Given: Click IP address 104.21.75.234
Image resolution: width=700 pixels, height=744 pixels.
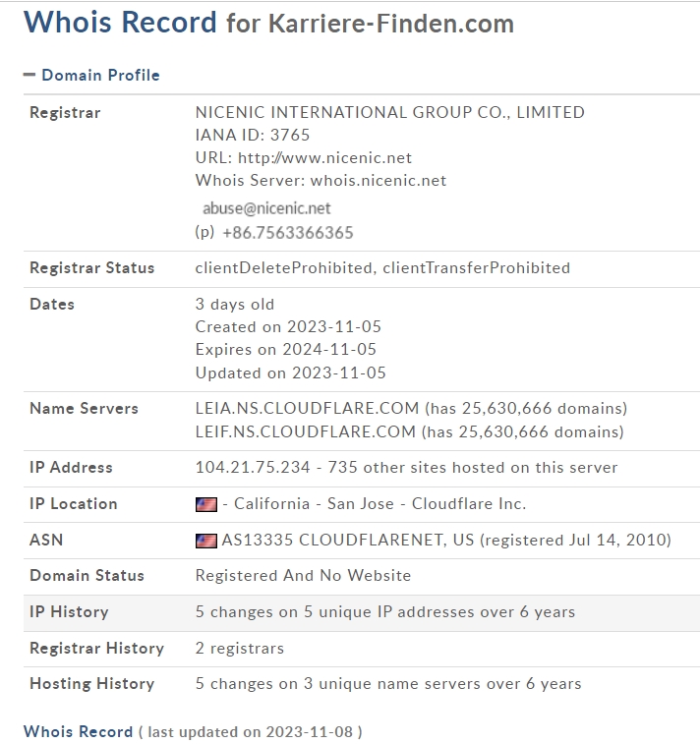Looking at the screenshot, I should [253, 468].
